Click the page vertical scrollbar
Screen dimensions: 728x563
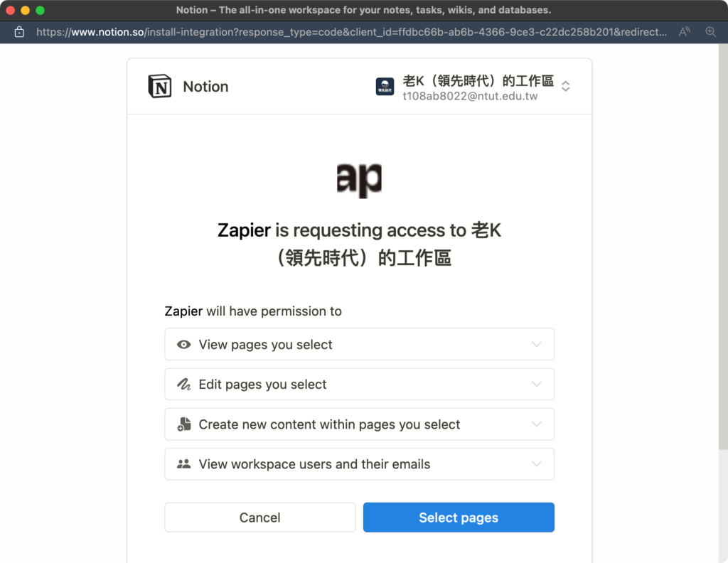pos(723,246)
